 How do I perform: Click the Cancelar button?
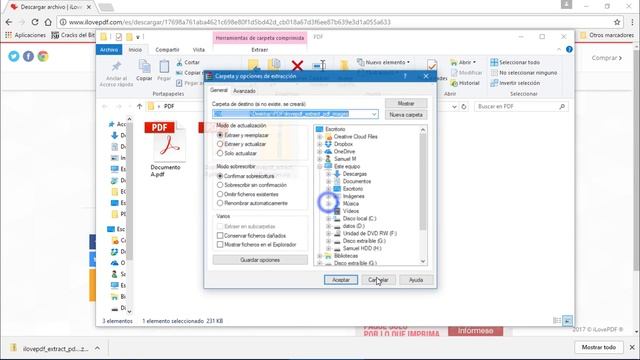(x=378, y=280)
